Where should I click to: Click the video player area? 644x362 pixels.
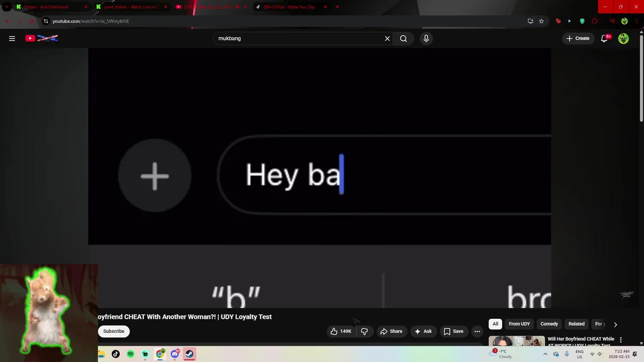click(x=319, y=177)
